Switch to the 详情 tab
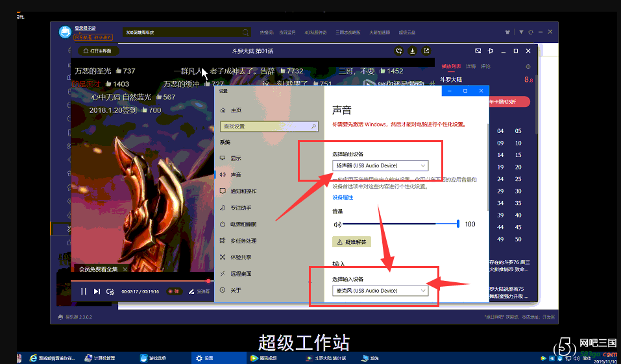621x364 pixels. (471, 67)
